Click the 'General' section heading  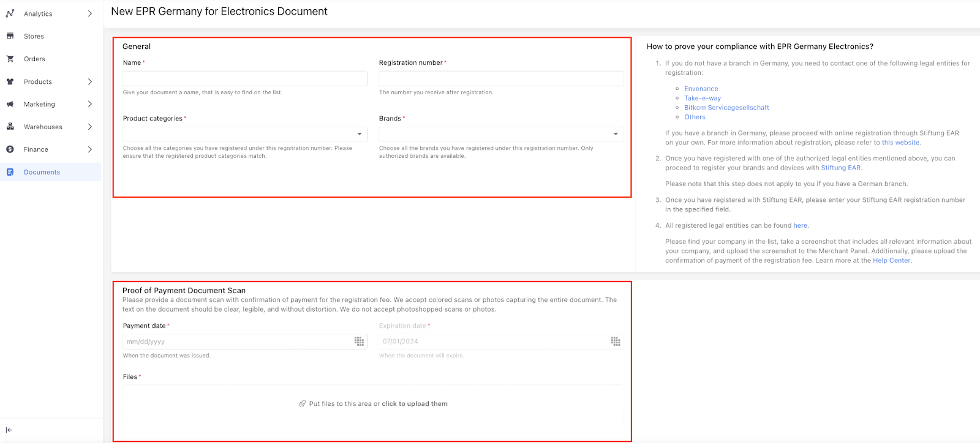[x=137, y=47]
